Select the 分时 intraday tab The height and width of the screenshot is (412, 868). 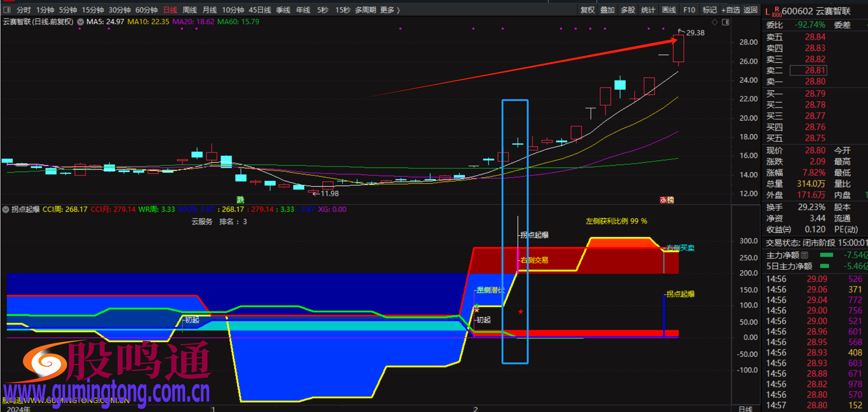[23, 10]
